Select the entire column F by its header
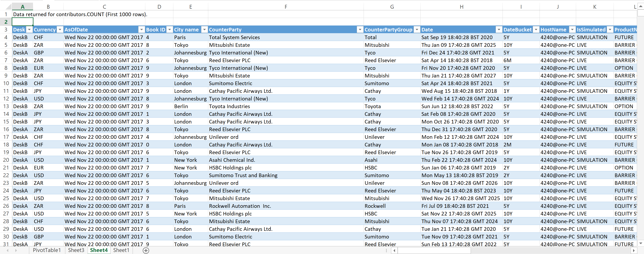 pos(286,6)
